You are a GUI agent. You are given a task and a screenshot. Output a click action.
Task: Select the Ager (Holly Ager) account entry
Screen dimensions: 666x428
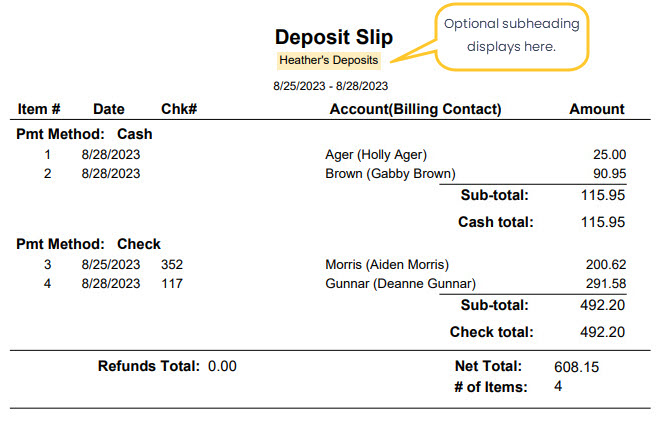(x=376, y=155)
